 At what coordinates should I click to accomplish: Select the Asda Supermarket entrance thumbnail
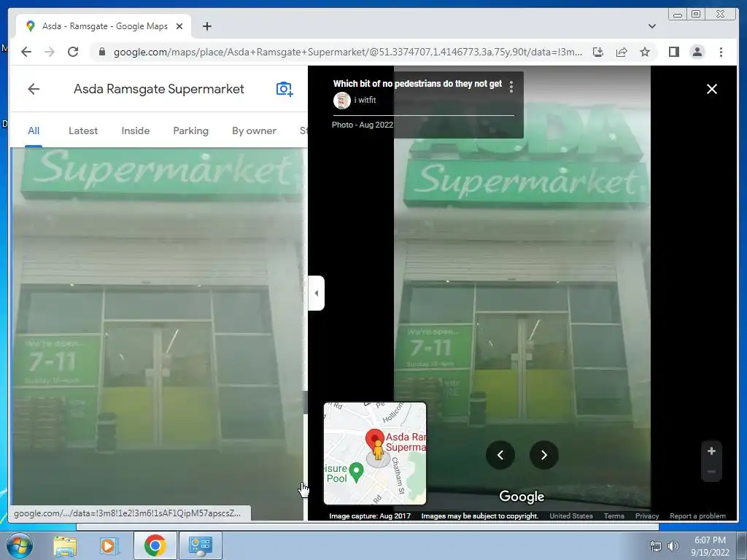[x=158, y=333]
